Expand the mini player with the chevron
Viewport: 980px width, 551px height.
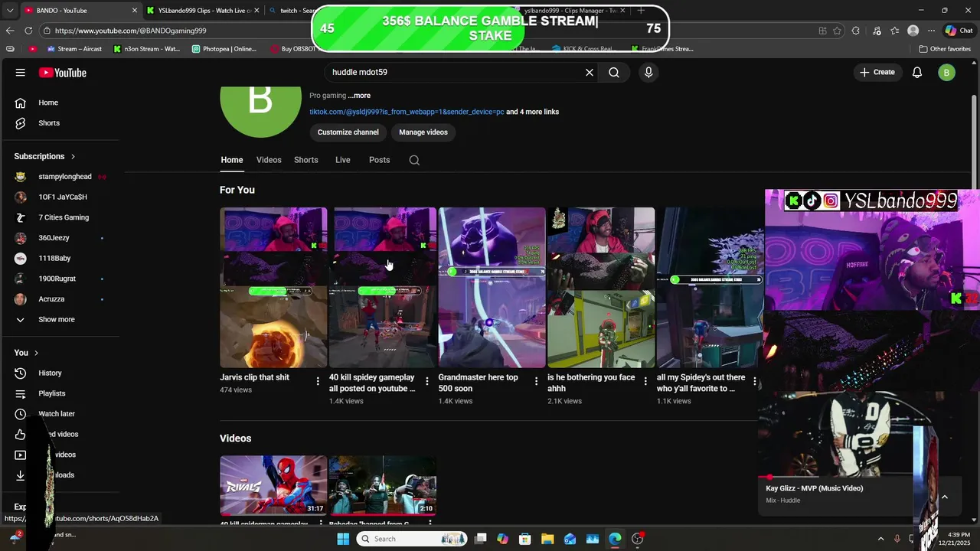(944, 497)
